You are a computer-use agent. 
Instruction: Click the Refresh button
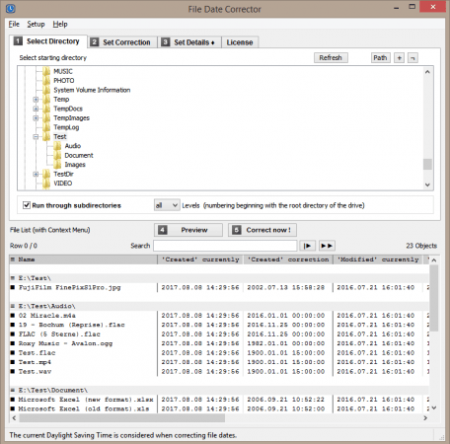[331, 58]
